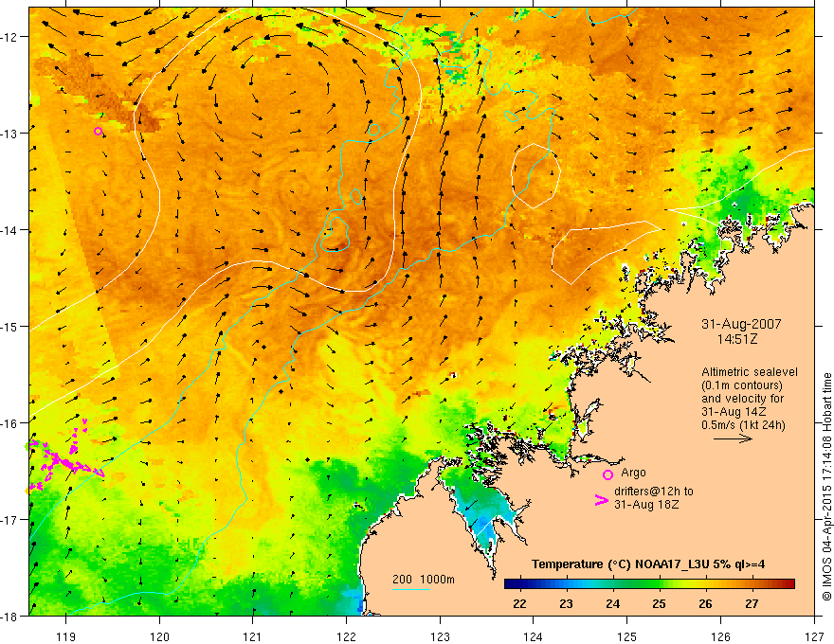Click the latitude axis label -12
The width and height of the screenshot is (834, 644).
[x=10, y=37]
